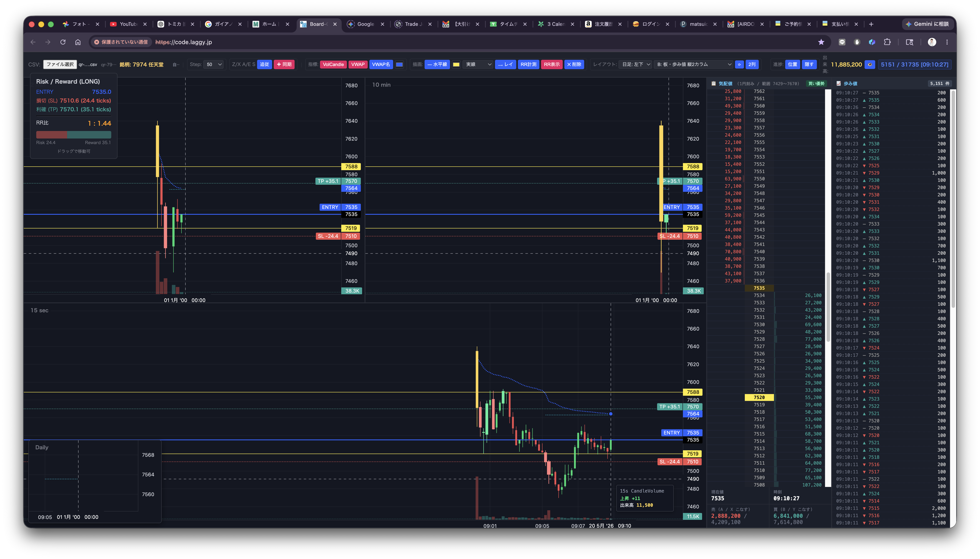Switch to the YouTube browser tab
Viewport: 980px width, 559px height.
pos(128,24)
